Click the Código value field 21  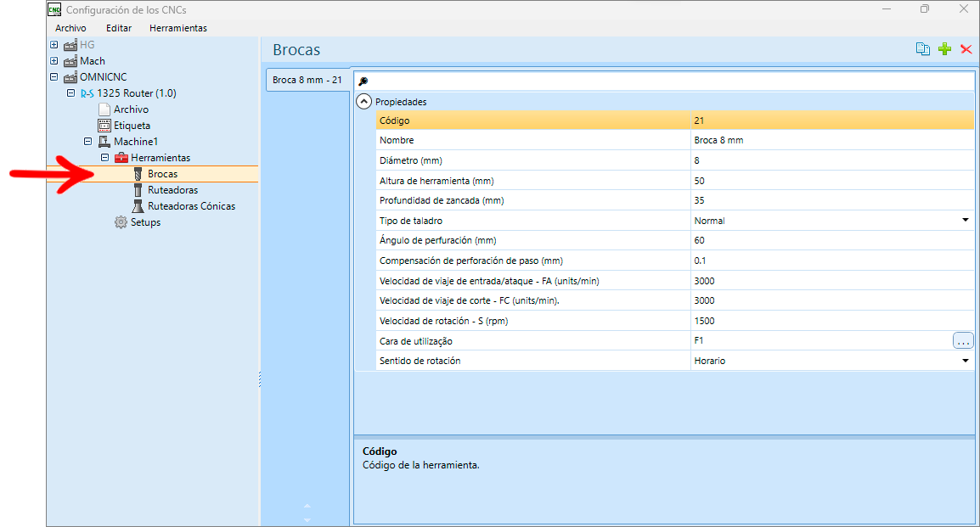pyautogui.click(x=832, y=121)
